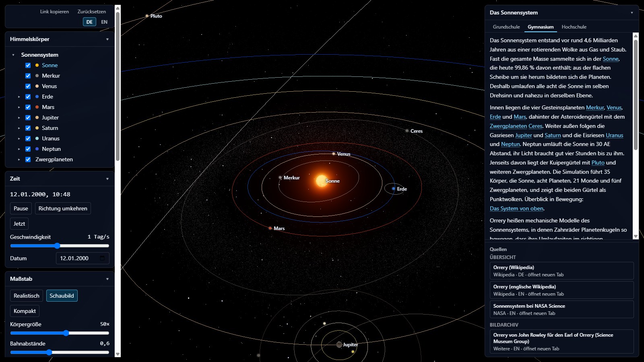The width and height of the screenshot is (644, 362).
Task: Open the Sonnensystem bei NASA Science source
Action: [562, 309]
